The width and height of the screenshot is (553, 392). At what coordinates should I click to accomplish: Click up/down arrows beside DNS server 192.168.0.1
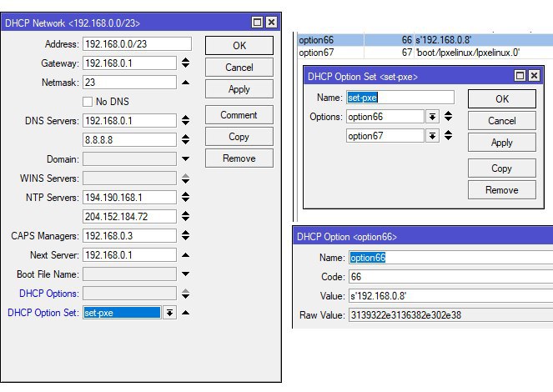[x=185, y=121]
